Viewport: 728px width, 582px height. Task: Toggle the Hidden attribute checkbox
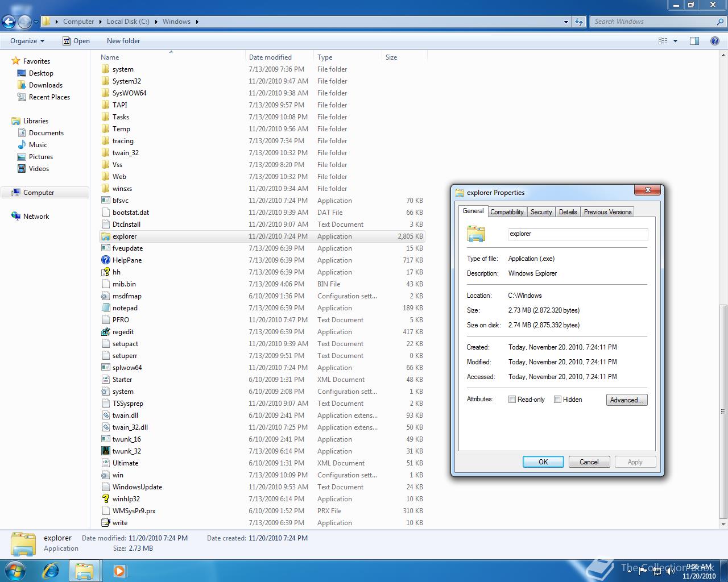[x=557, y=400]
